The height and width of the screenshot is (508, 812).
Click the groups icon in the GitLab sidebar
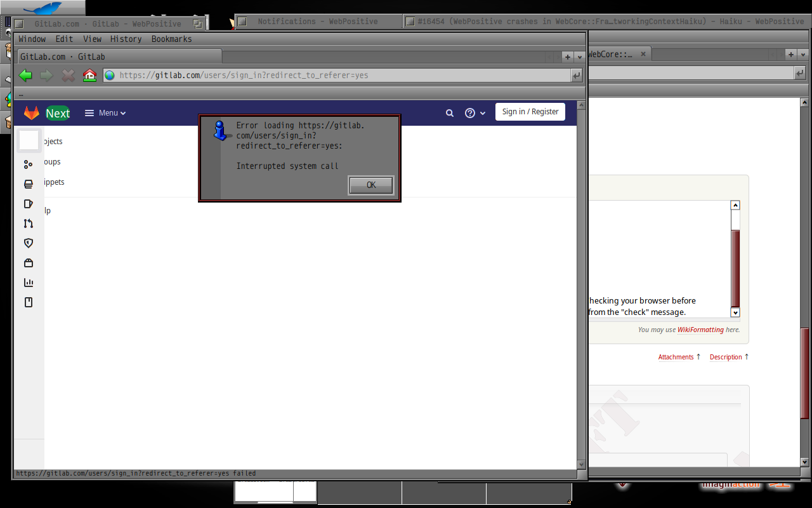click(x=28, y=164)
